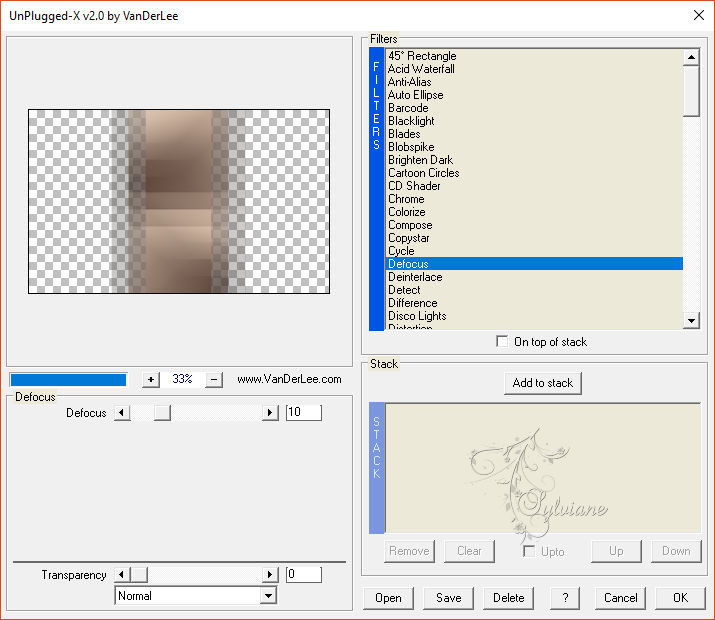Click the Transparency value field showing 0
The image size is (715, 620).
click(x=304, y=574)
